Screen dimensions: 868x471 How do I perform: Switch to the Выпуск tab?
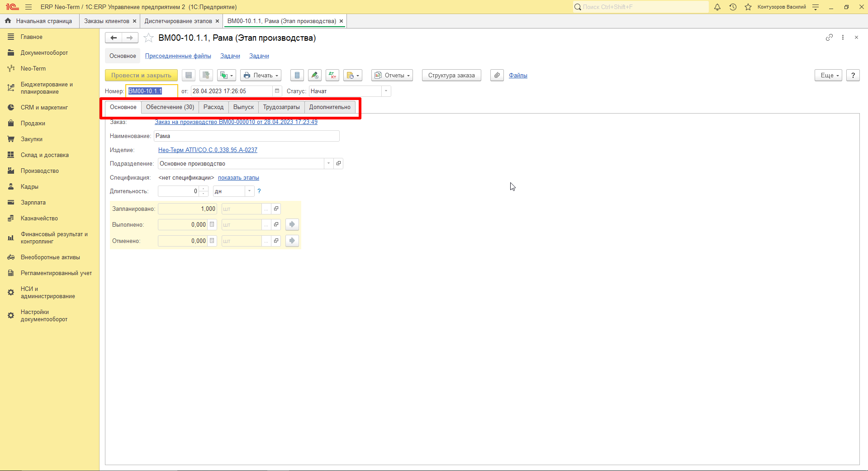(x=243, y=107)
